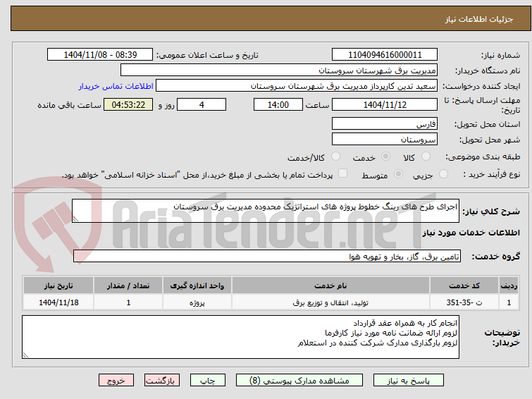
Task: Select the خدمت radio button
Action: pyautogui.click(x=385, y=156)
